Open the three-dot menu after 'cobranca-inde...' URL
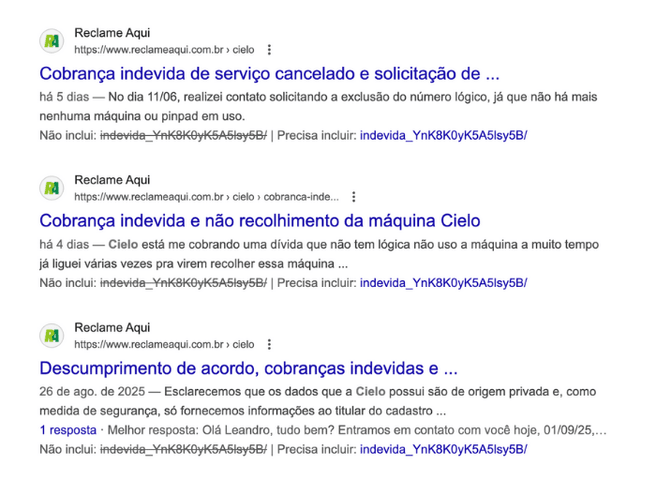The height and width of the screenshot is (482, 656). click(x=354, y=197)
